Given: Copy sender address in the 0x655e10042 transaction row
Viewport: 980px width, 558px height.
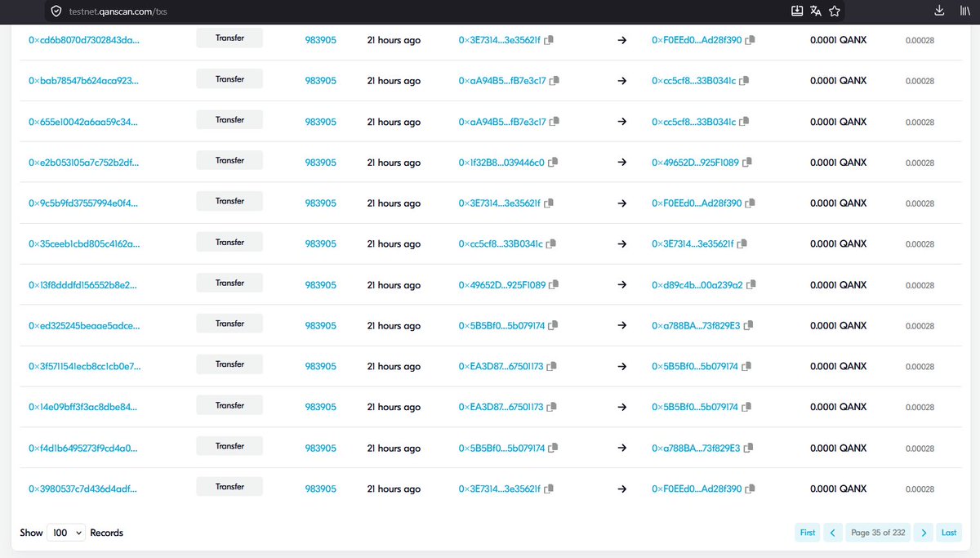Looking at the screenshot, I should pos(555,122).
